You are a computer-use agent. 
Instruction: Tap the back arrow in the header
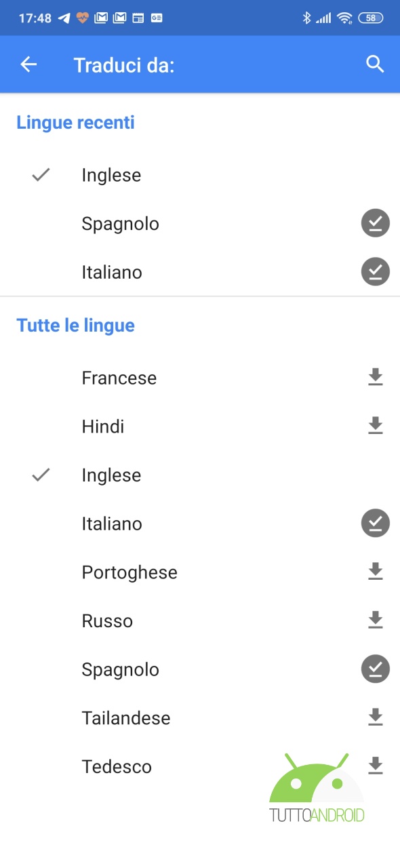point(28,64)
